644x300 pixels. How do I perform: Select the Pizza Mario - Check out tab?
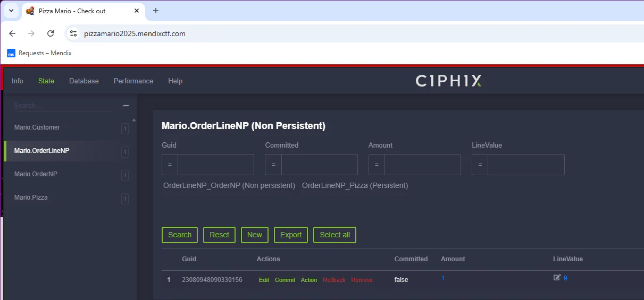pos(83,11)
